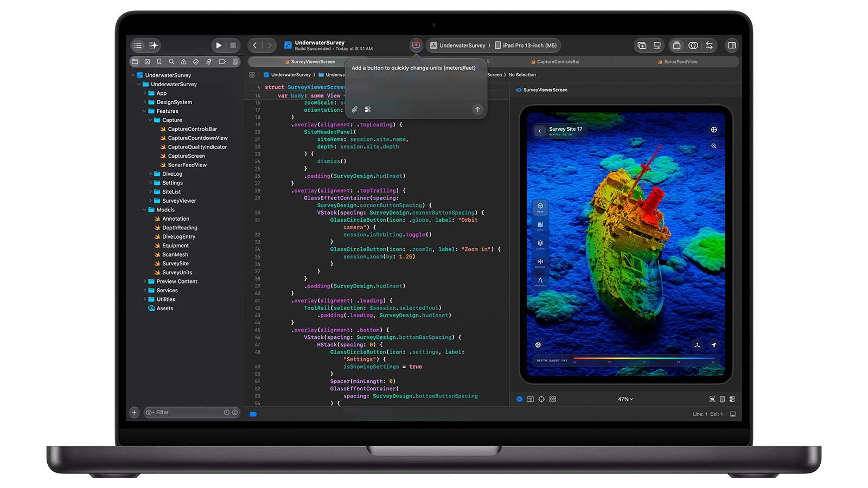Toggle the canvas overlapping circles button
868x488 pixels.
click(x=693, y=46)
